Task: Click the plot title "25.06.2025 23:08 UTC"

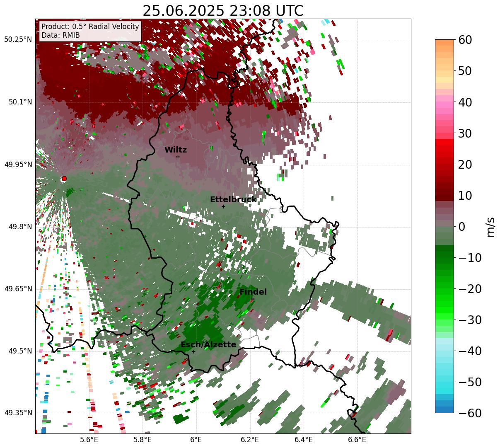Action: [223, 11]
